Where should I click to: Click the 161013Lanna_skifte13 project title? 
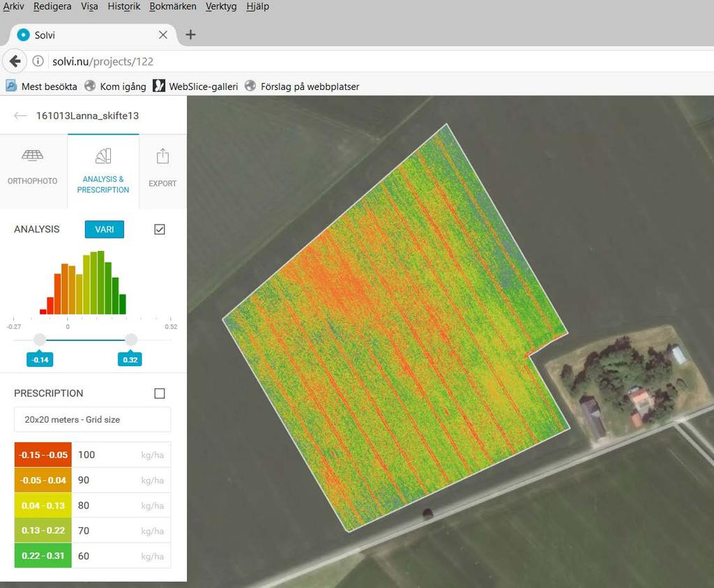click(x=87, y=116)
